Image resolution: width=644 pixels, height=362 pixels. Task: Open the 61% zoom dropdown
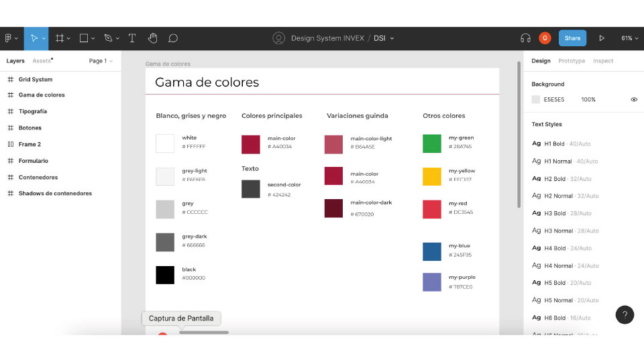tap(630, 38)
